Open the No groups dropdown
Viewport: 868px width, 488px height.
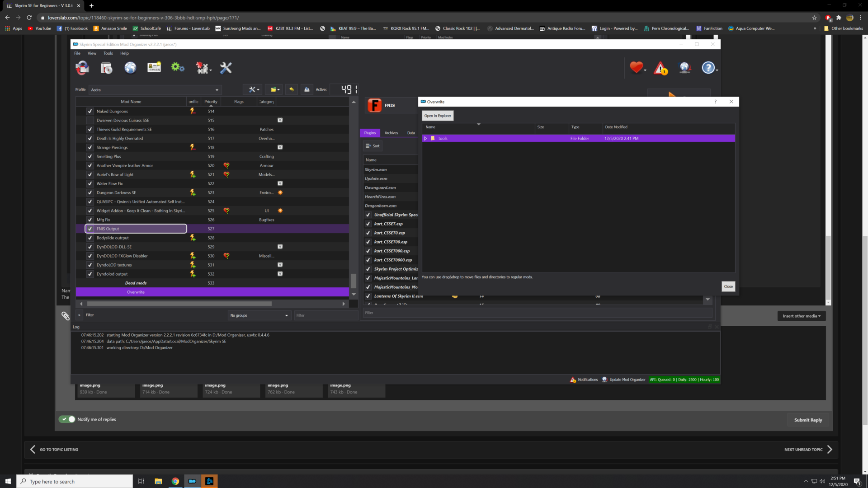click(x=259, y=315)
